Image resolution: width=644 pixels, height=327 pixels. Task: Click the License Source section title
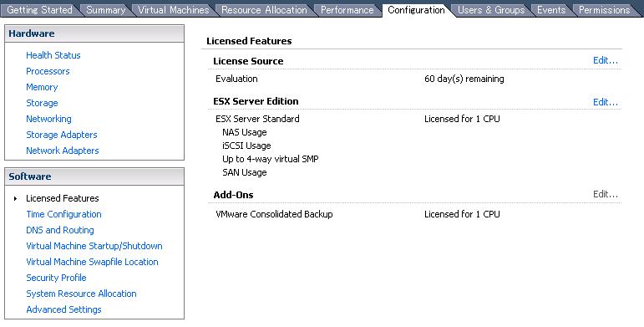(x=248, y=61)
